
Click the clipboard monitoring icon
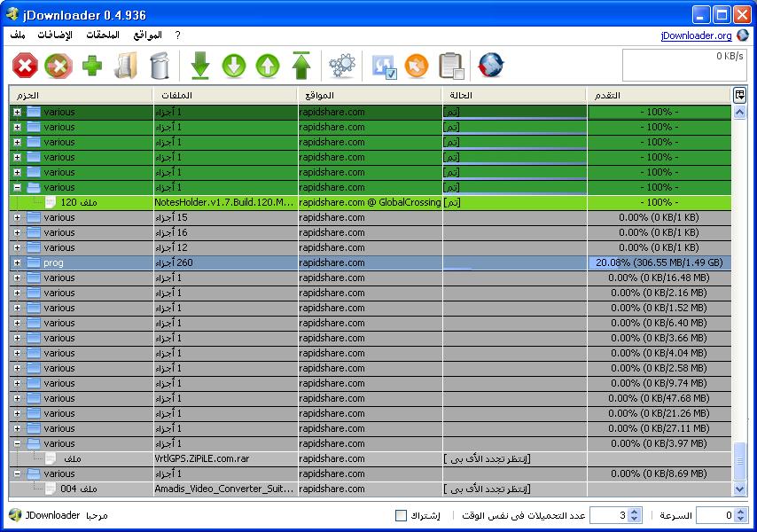(451, 66)
